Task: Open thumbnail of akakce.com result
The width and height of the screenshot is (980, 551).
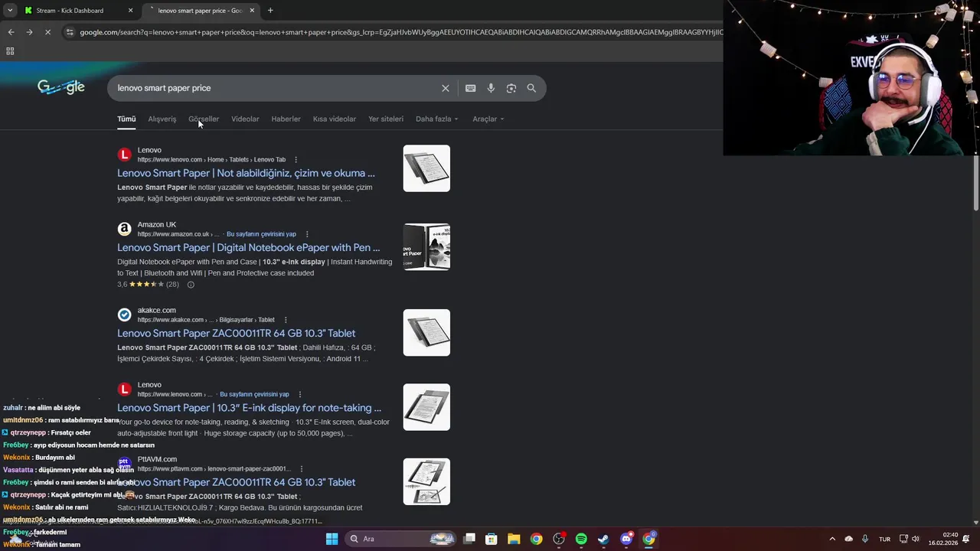Action: (426, 332)
